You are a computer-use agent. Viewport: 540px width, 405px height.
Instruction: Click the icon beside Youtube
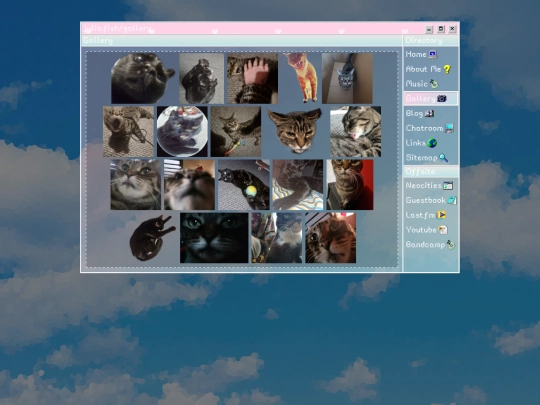(443, 230)
